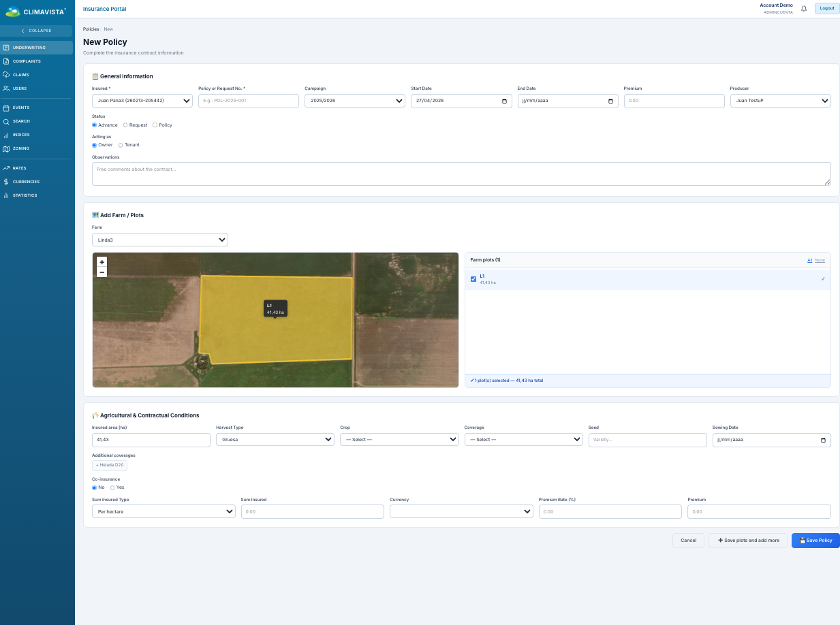840x625 pixels.
Task: Select the Tenant radio option
Action: coord(121,145)
